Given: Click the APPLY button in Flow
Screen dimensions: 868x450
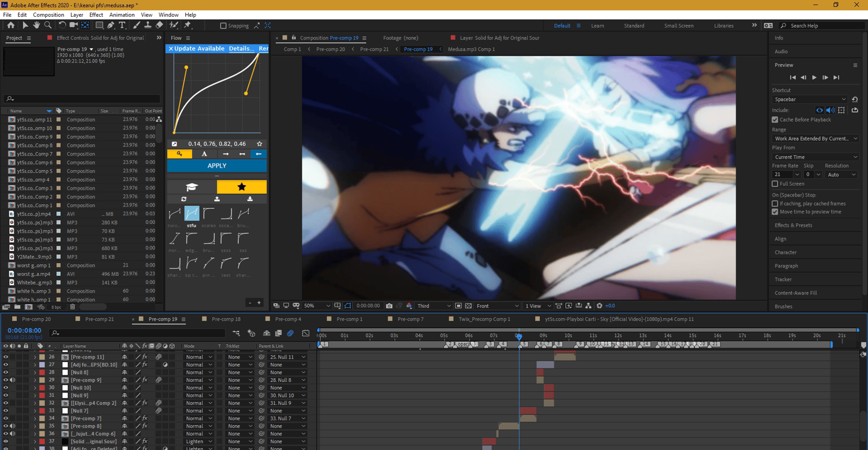Looking at the screenshot, I should click(217, 165).
